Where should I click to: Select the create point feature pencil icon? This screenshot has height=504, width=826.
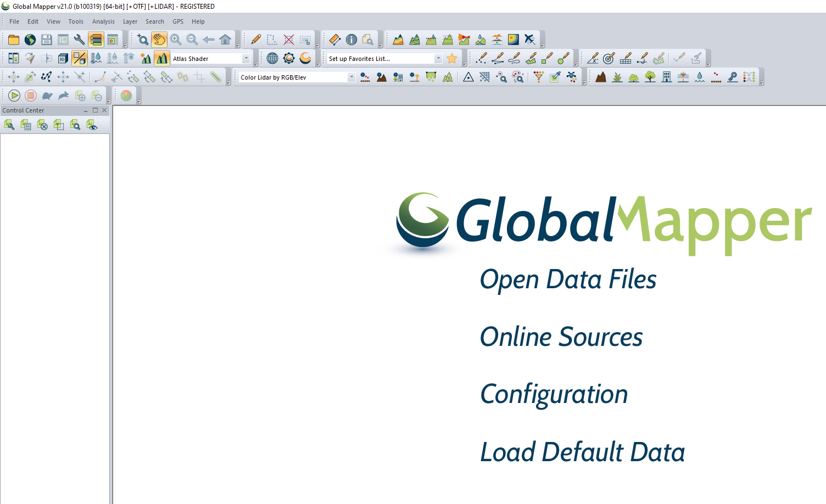(x=482, y=58)
